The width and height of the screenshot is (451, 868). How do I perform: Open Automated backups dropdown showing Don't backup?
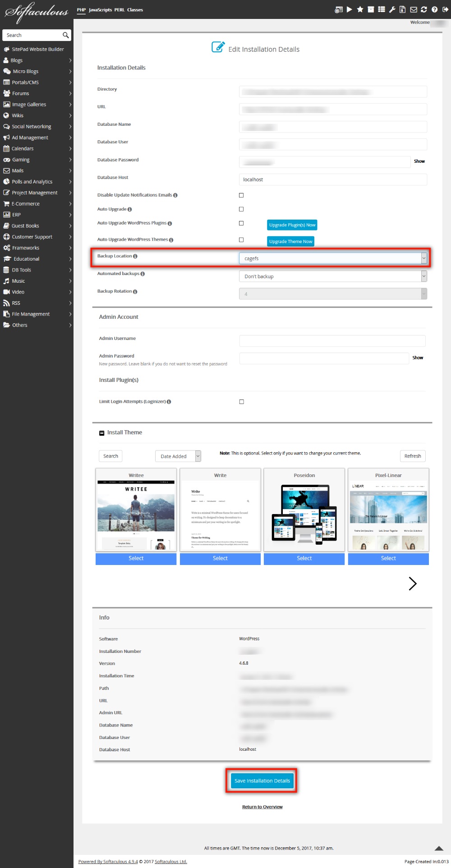(x=333, y=276)
